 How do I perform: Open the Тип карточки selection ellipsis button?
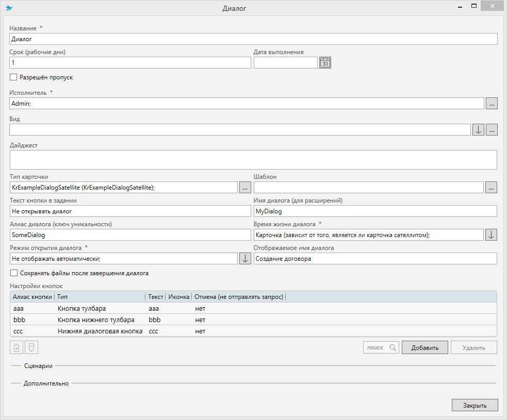pos(245,188)
